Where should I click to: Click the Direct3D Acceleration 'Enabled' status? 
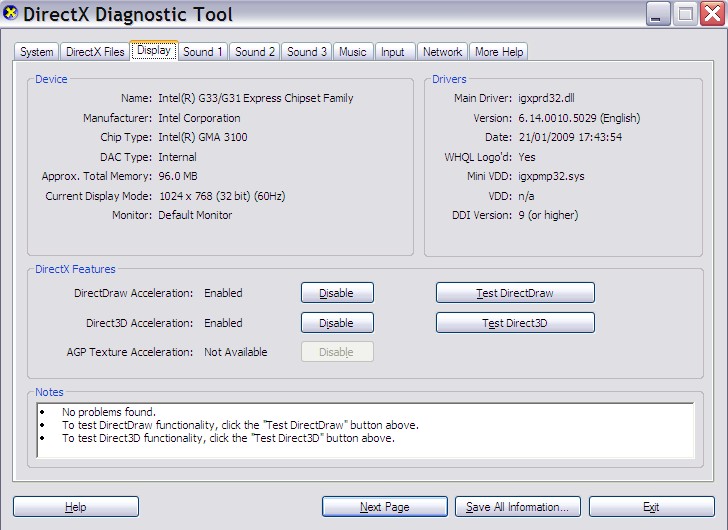[x=223, y=323]
